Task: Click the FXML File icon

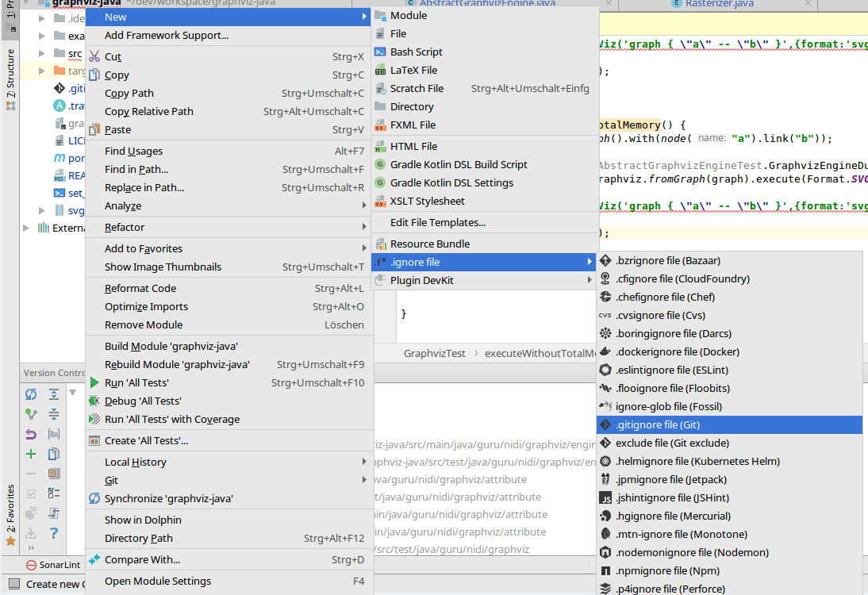Action: (380, 125)
